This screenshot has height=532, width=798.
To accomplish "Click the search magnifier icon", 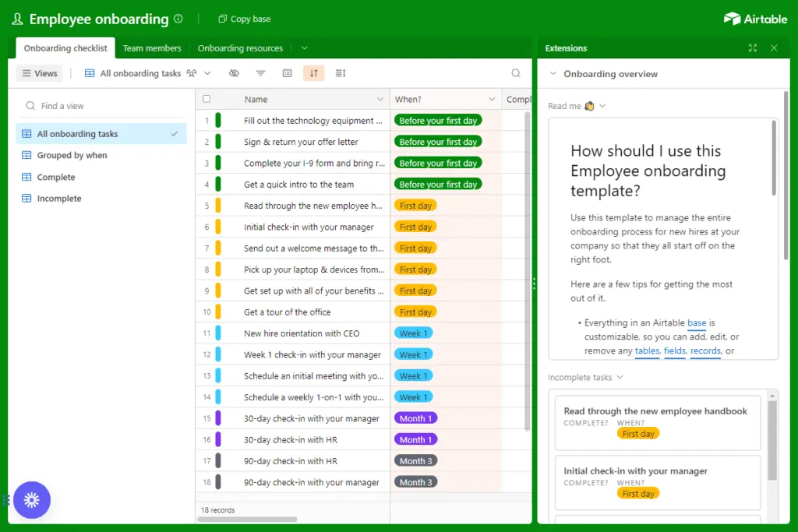I will click(516, 73).
